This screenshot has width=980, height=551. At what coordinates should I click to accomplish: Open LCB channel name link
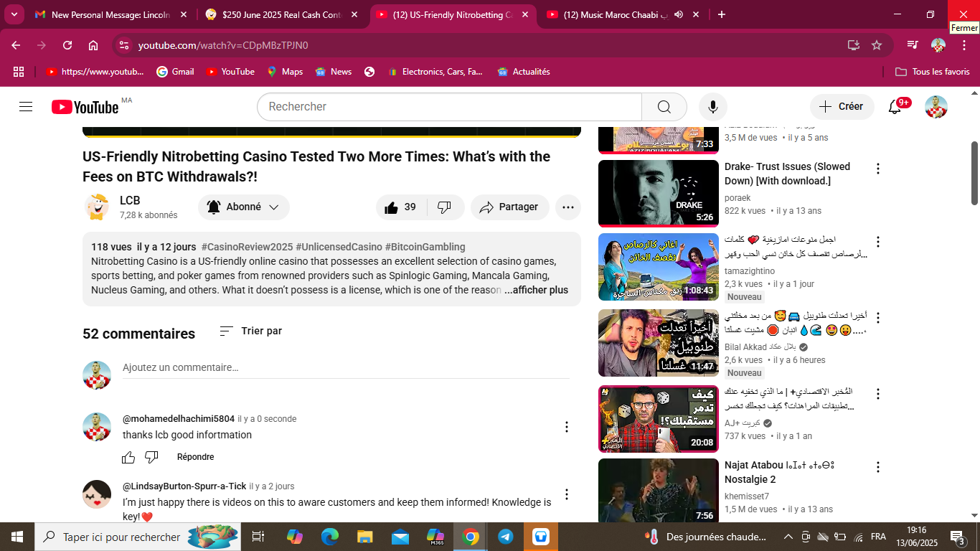point(130,201)
